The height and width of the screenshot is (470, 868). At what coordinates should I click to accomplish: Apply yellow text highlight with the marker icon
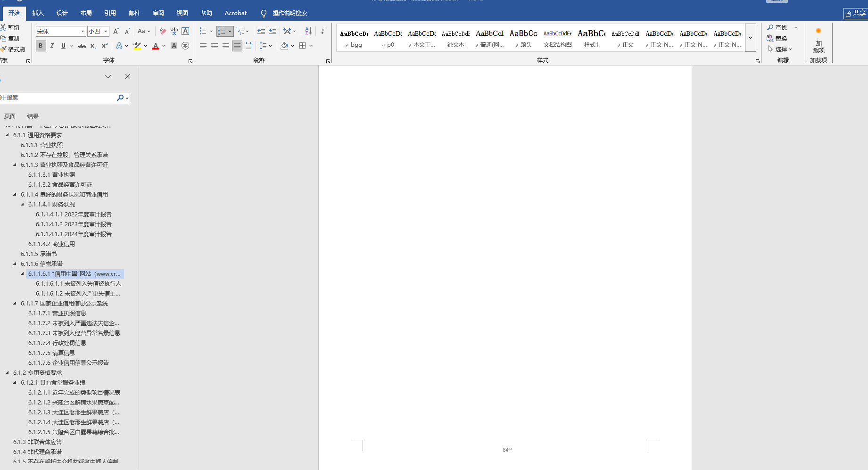point(137,46)
